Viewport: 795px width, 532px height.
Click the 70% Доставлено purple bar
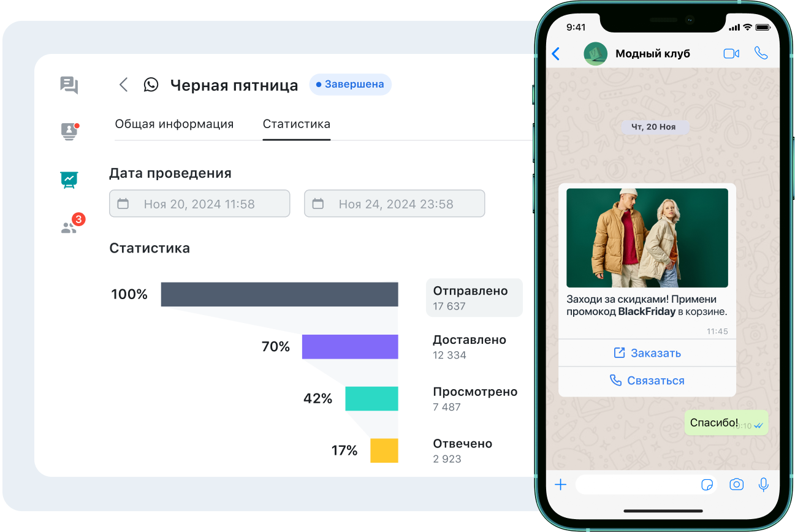pyautogui.click(x=349, y=346)
